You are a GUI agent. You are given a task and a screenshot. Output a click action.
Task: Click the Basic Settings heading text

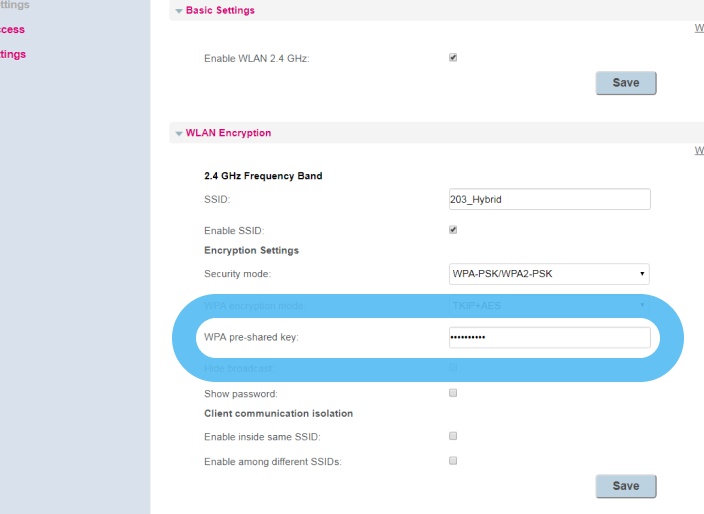[220, 11]
